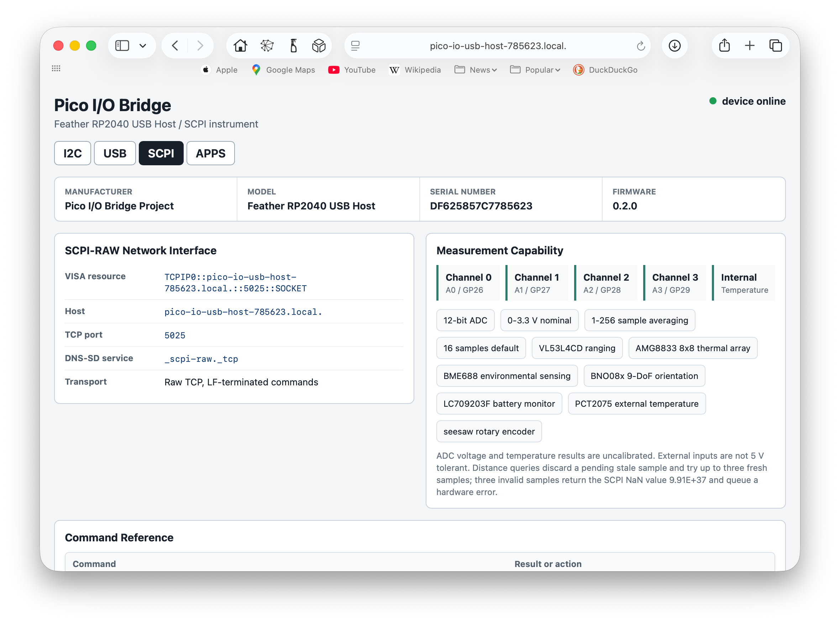Viewport: 840px width, 624px height.
Task: Click the VISA resource TCPIP0 string
Action: (235, 283)
